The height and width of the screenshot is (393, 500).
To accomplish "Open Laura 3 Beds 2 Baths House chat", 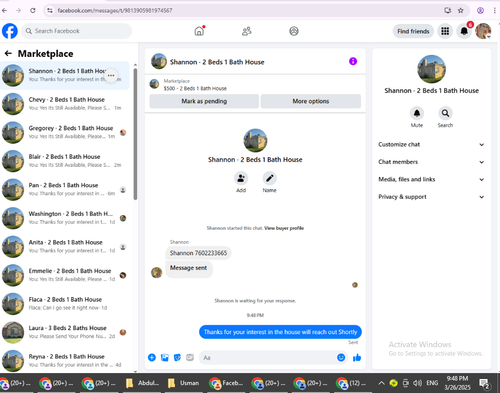I will (x=65, y=332).
